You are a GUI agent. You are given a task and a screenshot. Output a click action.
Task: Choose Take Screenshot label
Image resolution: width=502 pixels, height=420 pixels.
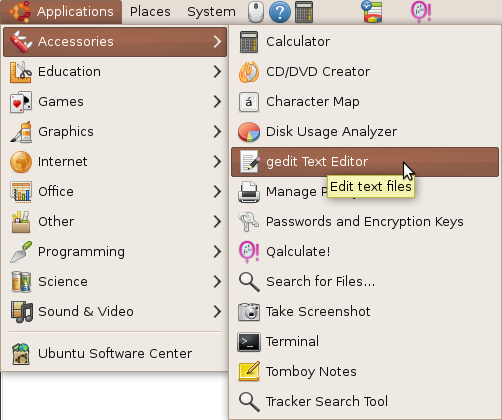pyautogui.click(x=318, y=312)
